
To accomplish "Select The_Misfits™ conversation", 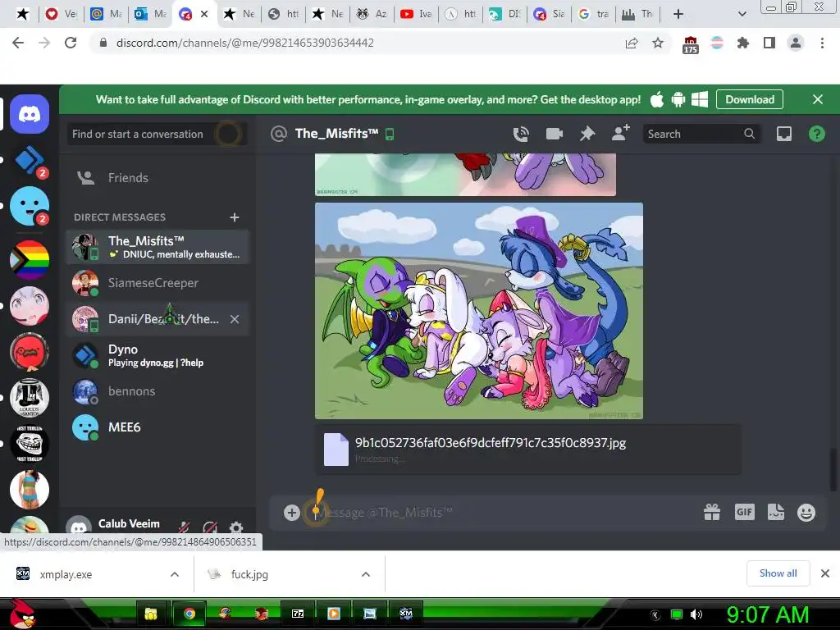I will click(x=157, y=247).
